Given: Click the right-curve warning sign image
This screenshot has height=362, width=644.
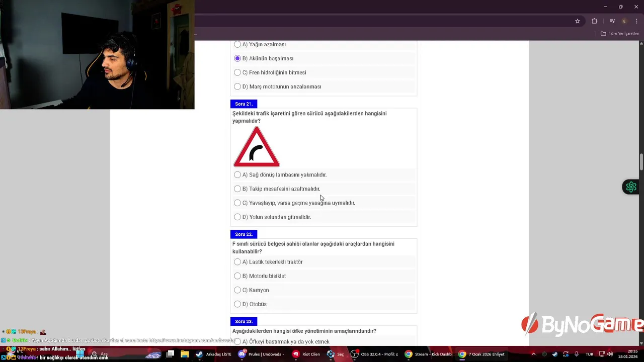Looking at the screenshot, I should click(x=257, y=147).
